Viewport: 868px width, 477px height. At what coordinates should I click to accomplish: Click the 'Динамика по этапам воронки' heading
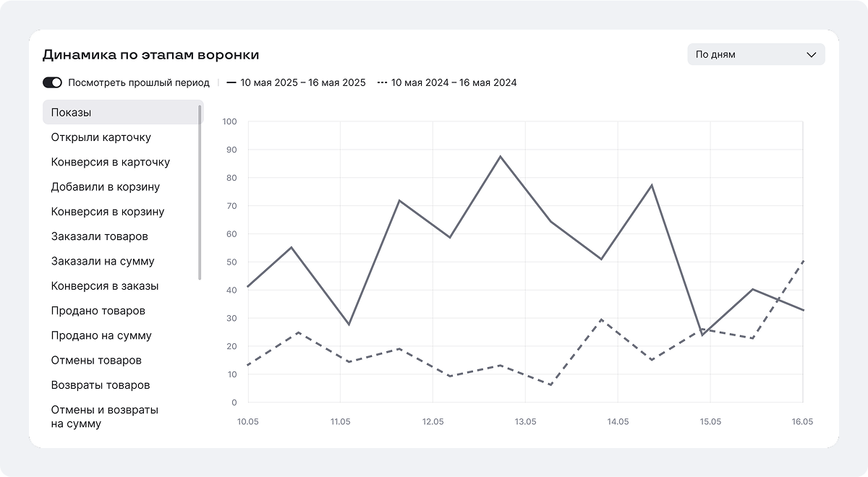(x=150, y=55)
